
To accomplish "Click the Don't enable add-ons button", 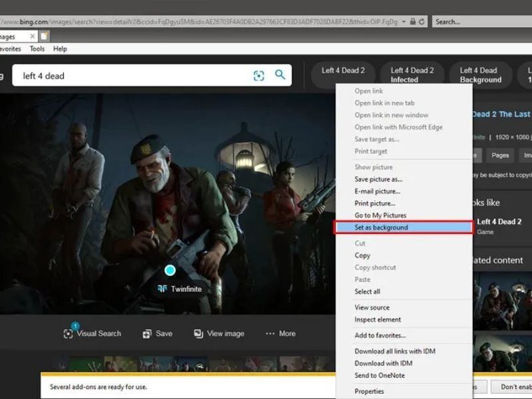I will [x=511, y=387].
